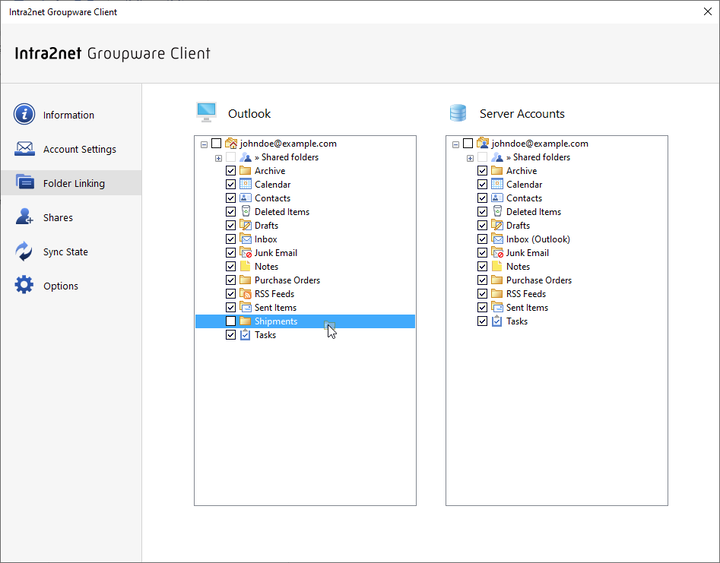The image size is (720, 563).
Task: Click the server Junk Email icon
Action: coord(497,253)
